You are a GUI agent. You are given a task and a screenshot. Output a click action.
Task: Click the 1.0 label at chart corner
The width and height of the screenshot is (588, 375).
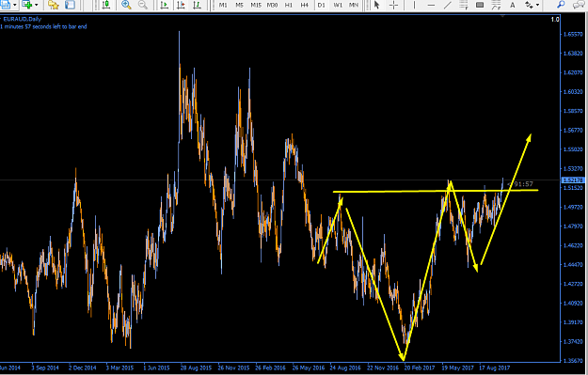555,20
